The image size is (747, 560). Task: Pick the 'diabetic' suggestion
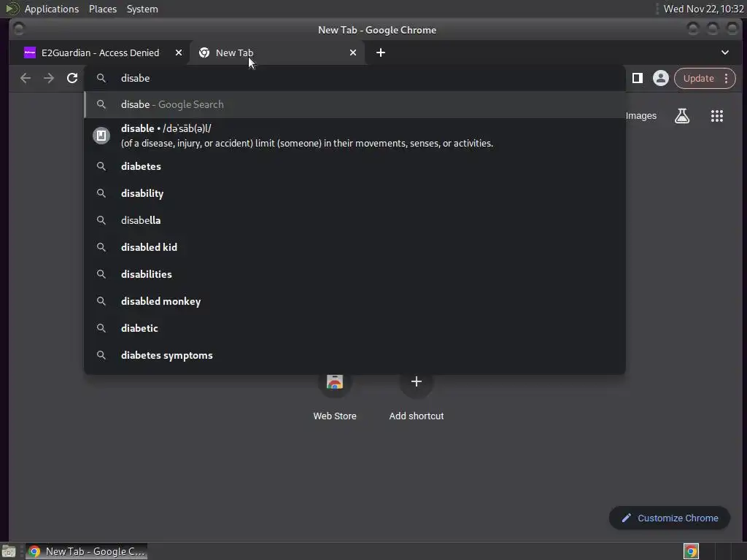click(x=355, y=328)
